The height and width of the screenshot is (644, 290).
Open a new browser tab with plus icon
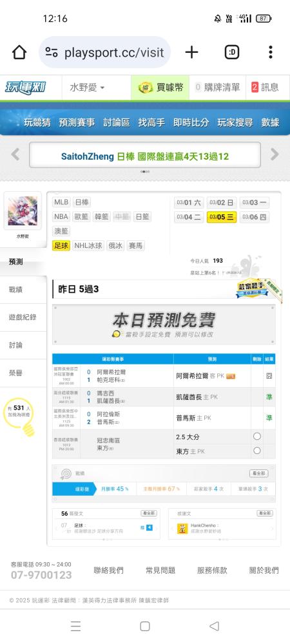click(x=191, y=52)
